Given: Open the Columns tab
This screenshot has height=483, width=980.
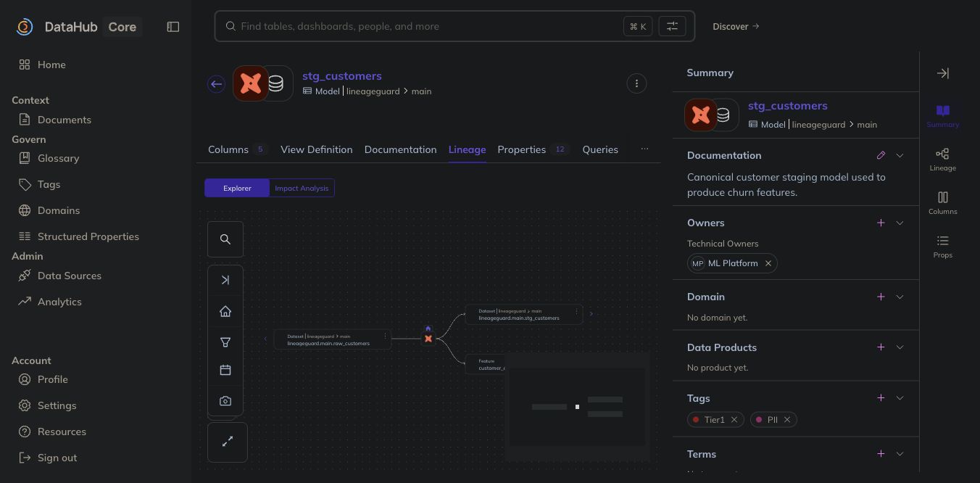Looking at the screenshot, I should [238, 149].
